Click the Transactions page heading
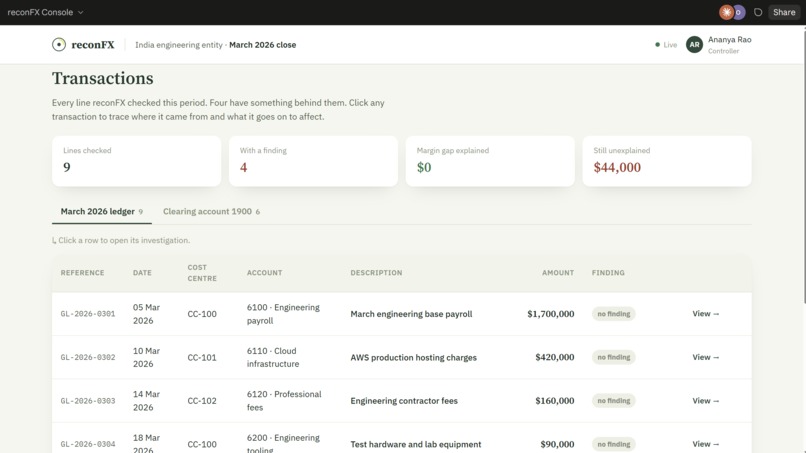806x453 pixels. [x=103, y=78]
